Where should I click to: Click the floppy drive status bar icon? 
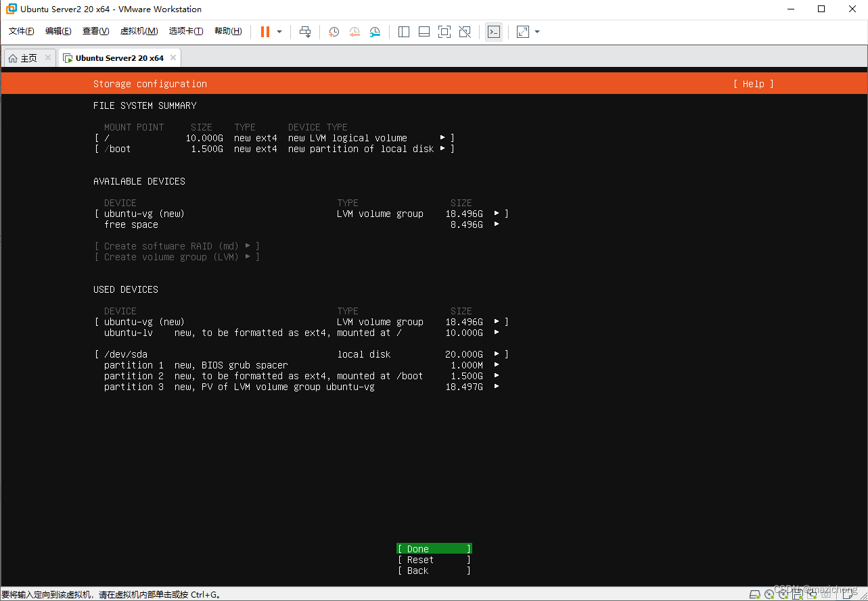pos(798,594)
